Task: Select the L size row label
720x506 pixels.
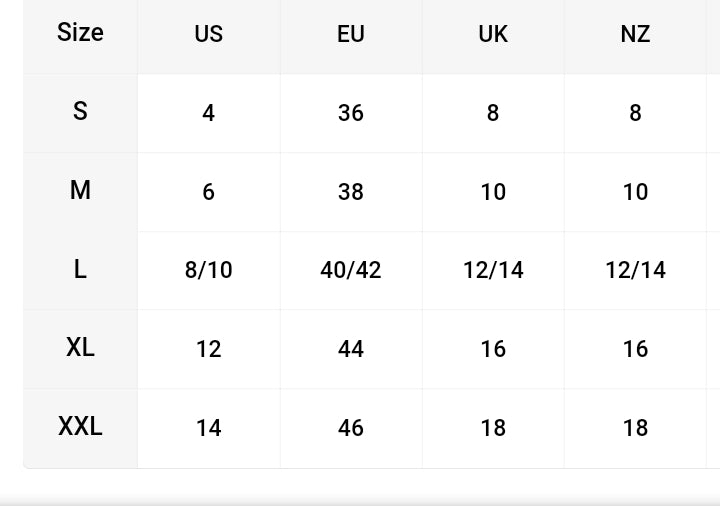Action: pyautogui.click(x=80, y=269)
